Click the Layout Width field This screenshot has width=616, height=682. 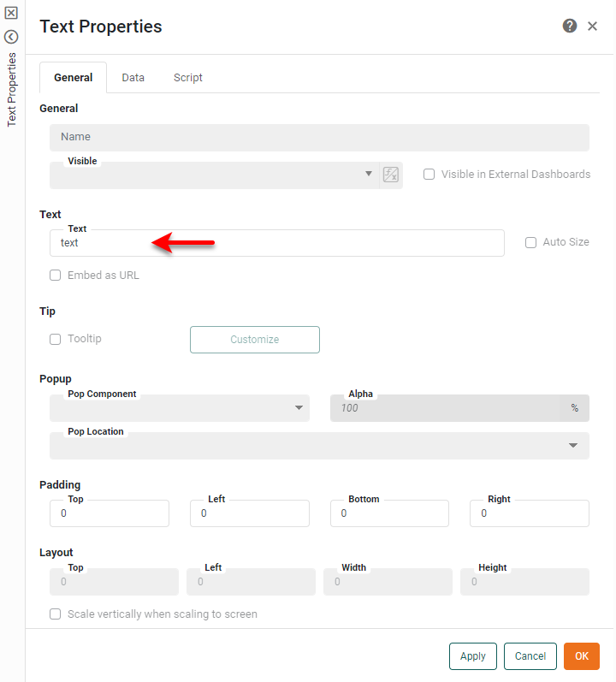click(x=388, y=582)
